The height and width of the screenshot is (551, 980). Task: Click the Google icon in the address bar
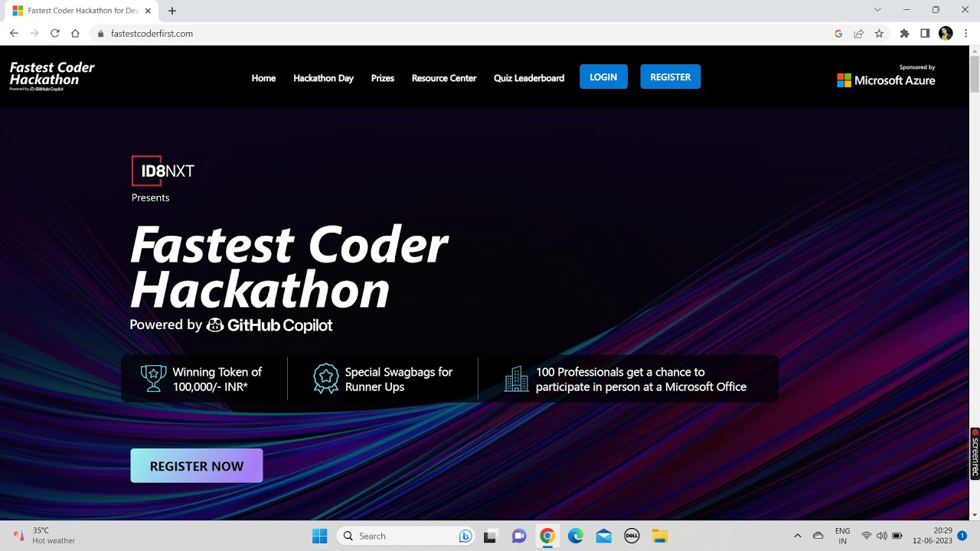[x=838, y=34]
